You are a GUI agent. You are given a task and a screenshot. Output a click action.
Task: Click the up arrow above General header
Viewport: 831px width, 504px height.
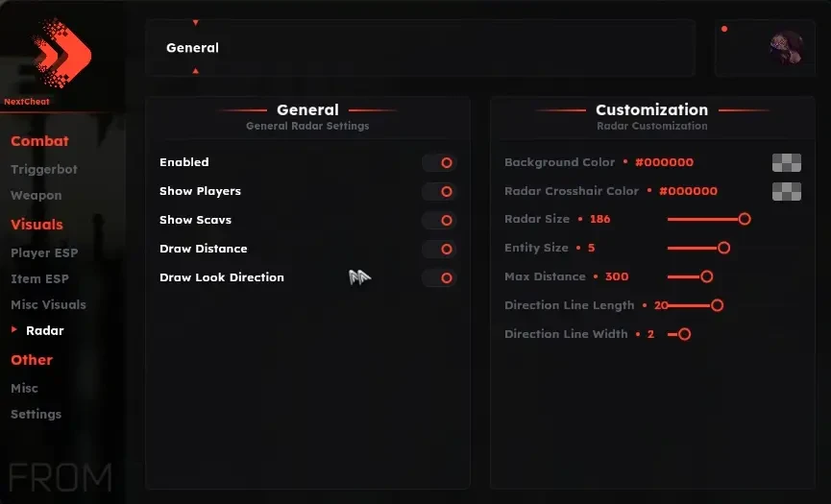point(196,23)
